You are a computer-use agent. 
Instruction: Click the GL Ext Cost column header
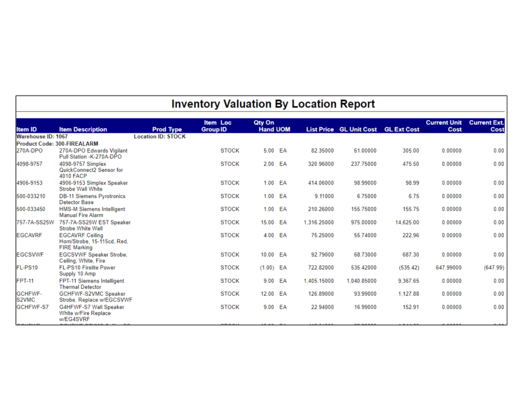(x=401, y=130)
